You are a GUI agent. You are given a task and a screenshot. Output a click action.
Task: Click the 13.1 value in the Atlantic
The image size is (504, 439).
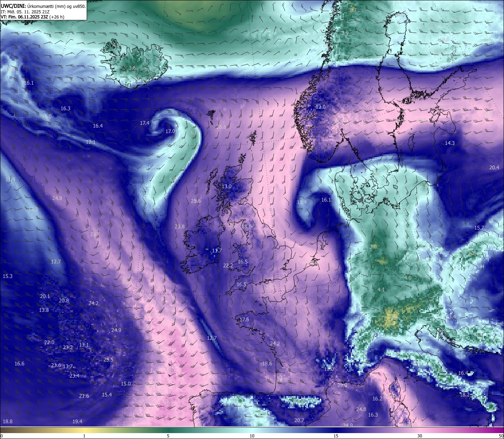(x=84, y=345)
